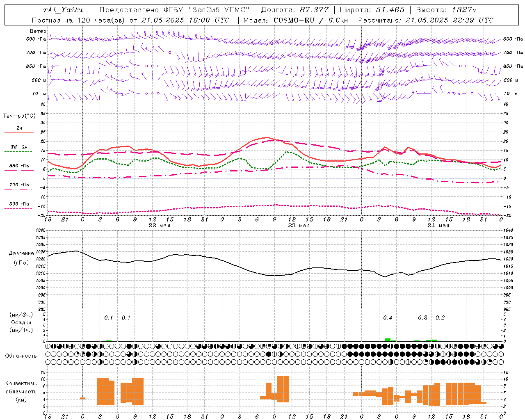Click the red 2м temperature peak on 23 мая
The image size is (525, 420).
267,137
